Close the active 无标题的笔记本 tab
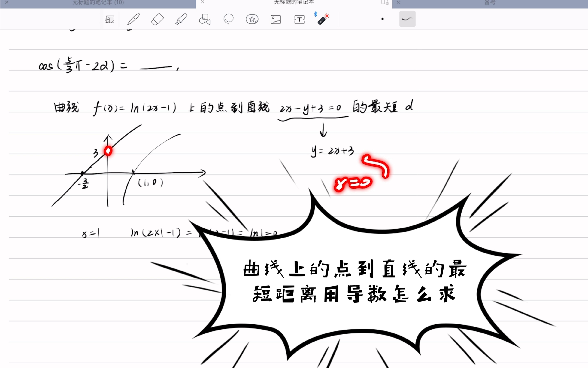Screen dimensions: 588x368 202,2
